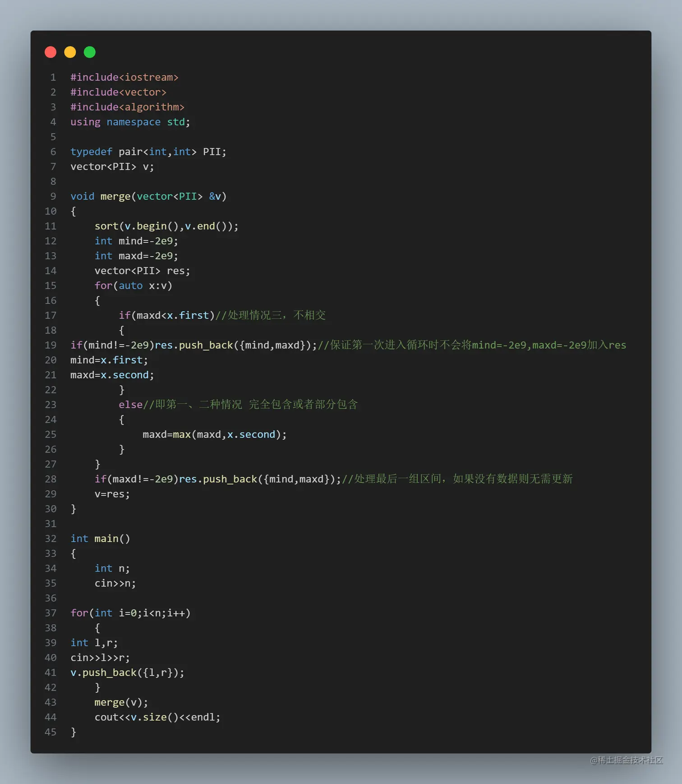Click the 'else' keyword on line 23
Viewport: 682px width, 784px height.
[x=131, y=405]
